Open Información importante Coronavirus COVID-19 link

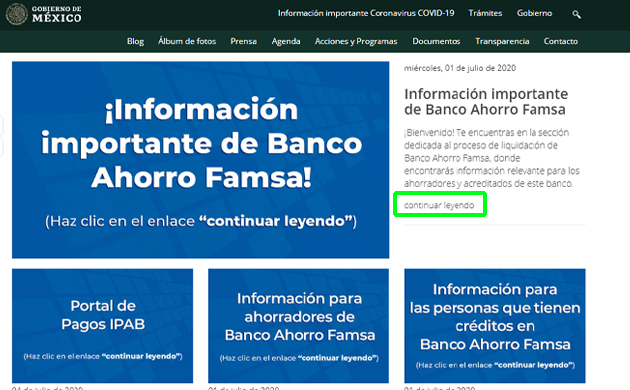[366, 13]
